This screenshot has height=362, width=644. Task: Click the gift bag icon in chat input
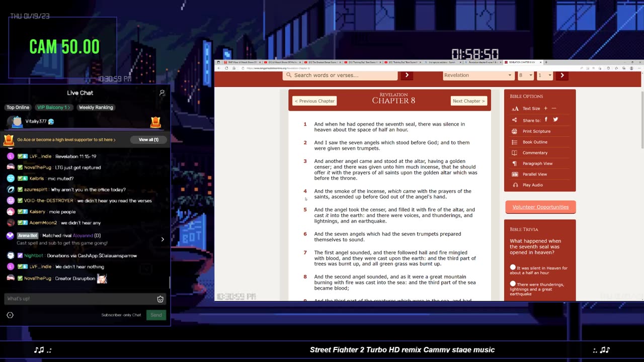(x=160, y=299)
